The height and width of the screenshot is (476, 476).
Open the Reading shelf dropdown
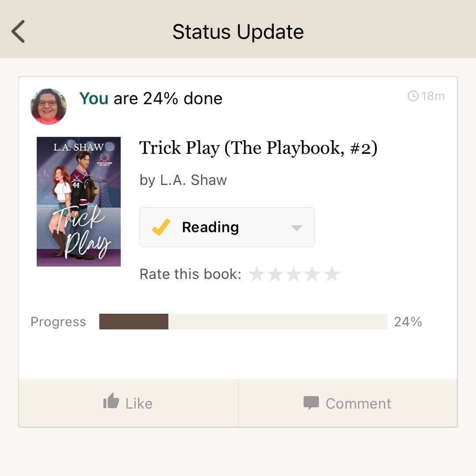[x=227, y=227]
